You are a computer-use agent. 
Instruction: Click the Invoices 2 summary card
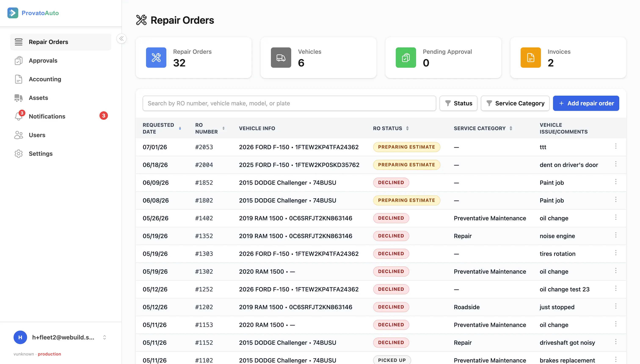(x=568, y=58)
